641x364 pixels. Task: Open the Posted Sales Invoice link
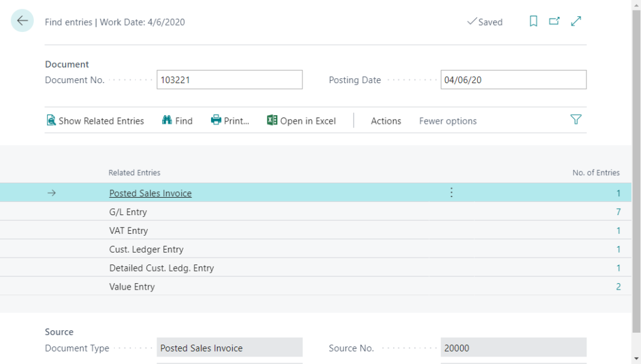click(150, 193)
